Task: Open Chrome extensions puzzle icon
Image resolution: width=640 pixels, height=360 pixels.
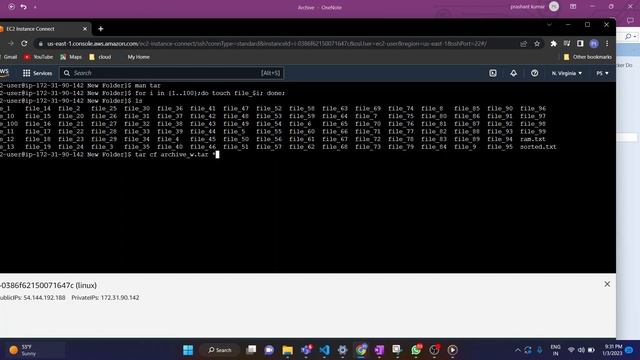Action: [553, 43]
